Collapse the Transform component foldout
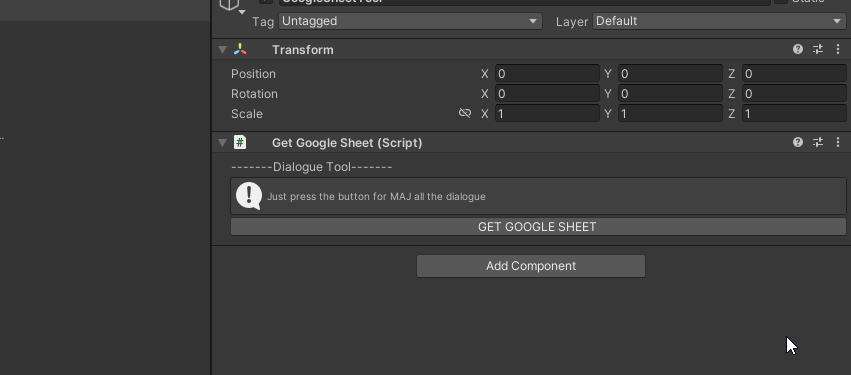The image size is (851, 375). pos(222,49)
